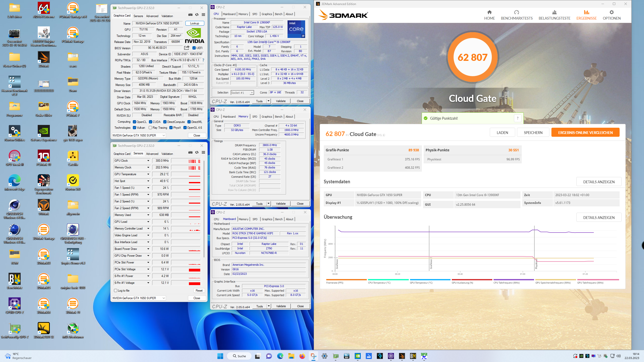Open Firefox from the taskbar
Image resolution: width=644 pixels, height=362 pixels.
302,356
